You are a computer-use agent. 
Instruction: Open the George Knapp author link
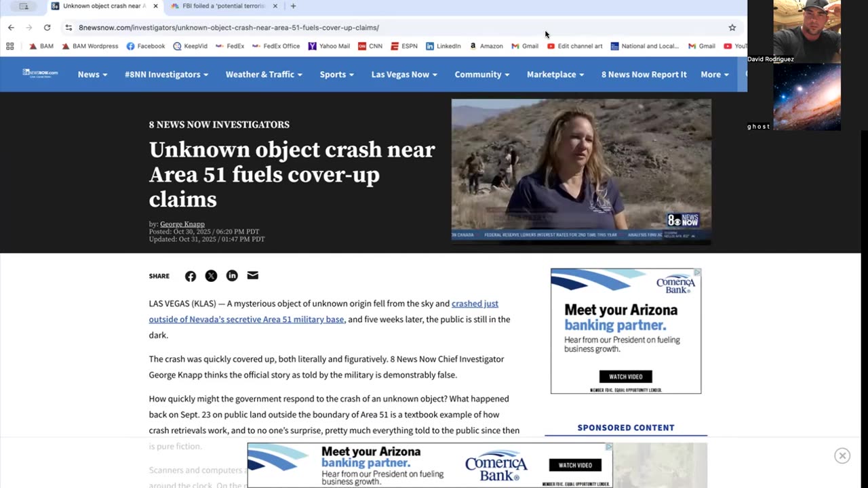(x=182, y=224)
